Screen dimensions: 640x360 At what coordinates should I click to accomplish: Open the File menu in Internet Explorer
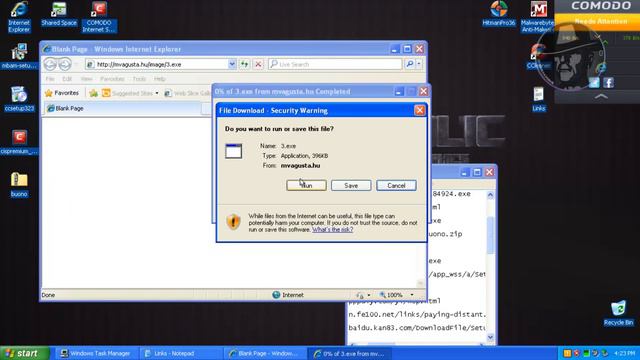[x=50, y=79]
